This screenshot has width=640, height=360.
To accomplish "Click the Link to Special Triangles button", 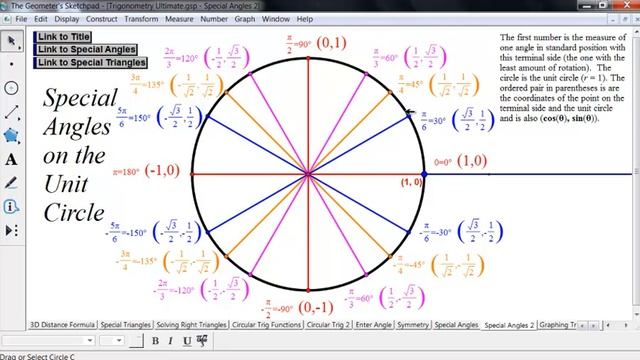I will (x=90, y=62).
